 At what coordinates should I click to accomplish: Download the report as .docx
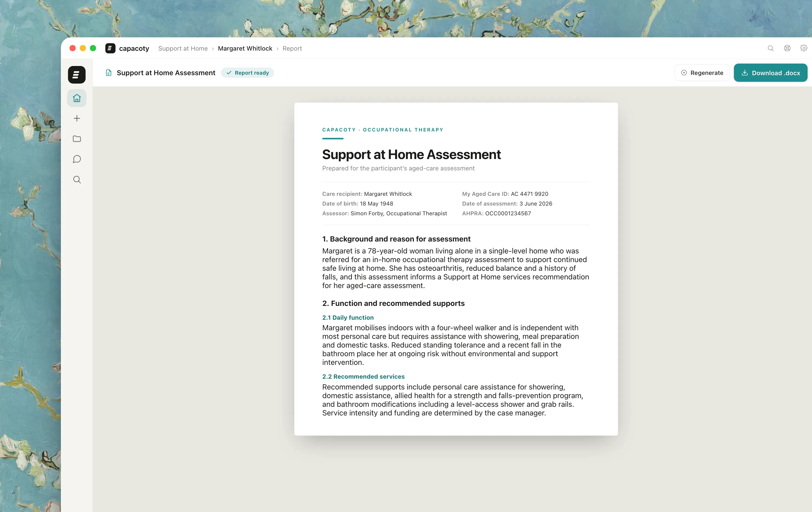[771, 73]
